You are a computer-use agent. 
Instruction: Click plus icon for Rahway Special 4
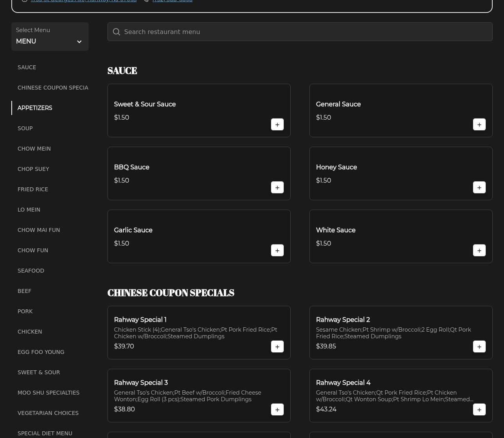tap(479, 409)
